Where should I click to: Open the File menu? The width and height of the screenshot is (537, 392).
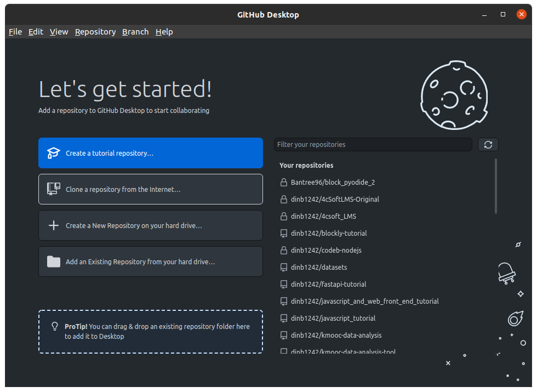click(15, 32)
